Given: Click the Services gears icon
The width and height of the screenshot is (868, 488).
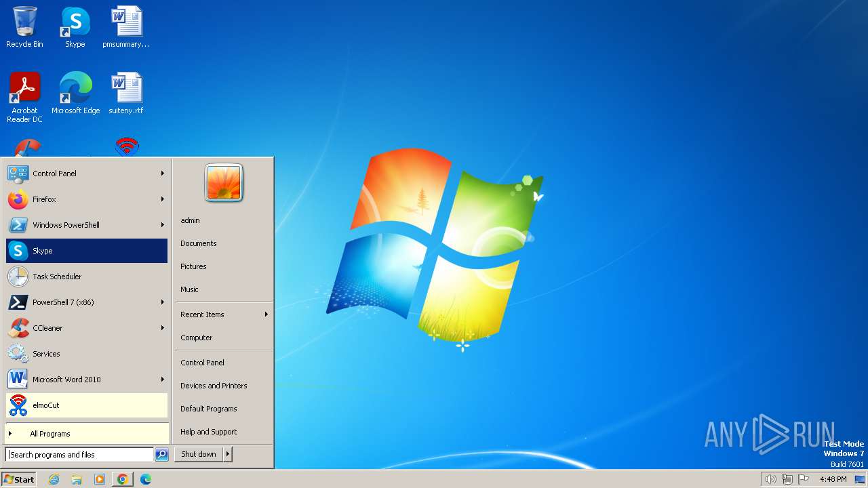Looking at the screenshot, I should click(x=18, y=354).
